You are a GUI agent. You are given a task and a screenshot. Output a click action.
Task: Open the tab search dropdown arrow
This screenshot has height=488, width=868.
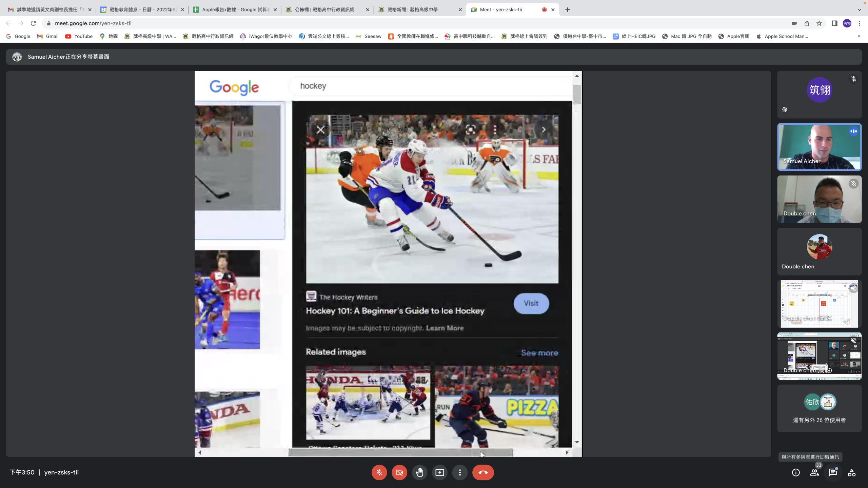(859, 9)
